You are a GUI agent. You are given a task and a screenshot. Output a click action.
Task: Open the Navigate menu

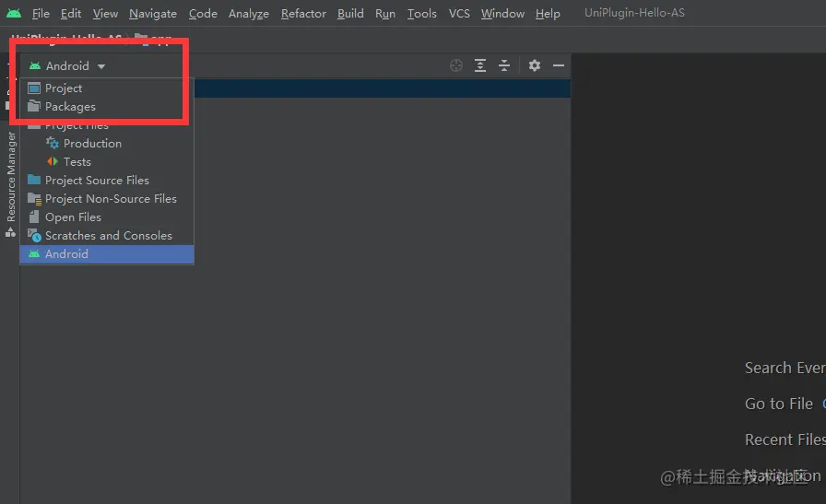[x=153, y=13]
